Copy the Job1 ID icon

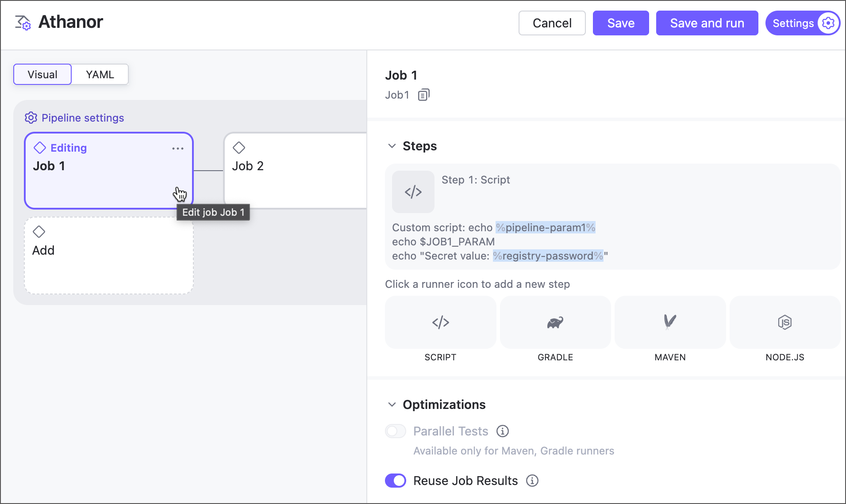pyautogui.click(x=423, y=95)
